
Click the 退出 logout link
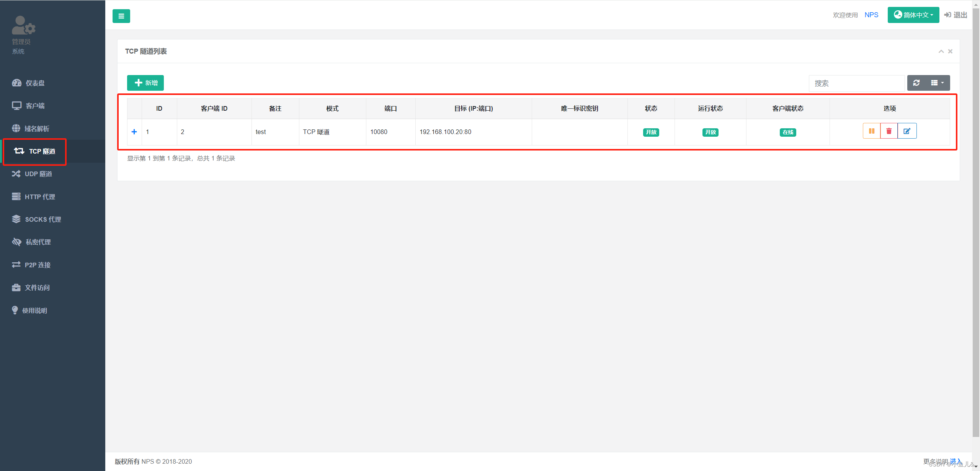coord(956,15)
